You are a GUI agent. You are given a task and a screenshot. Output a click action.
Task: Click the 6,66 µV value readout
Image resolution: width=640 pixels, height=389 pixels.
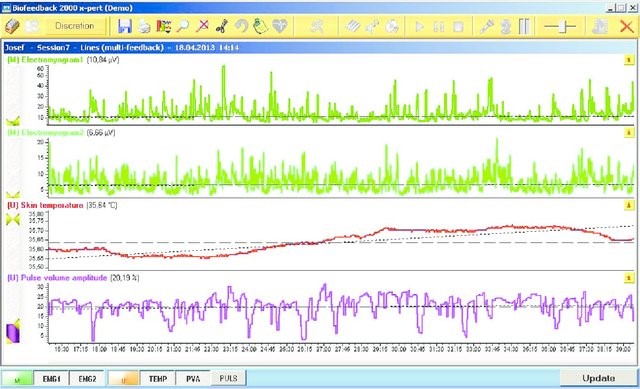101,132
